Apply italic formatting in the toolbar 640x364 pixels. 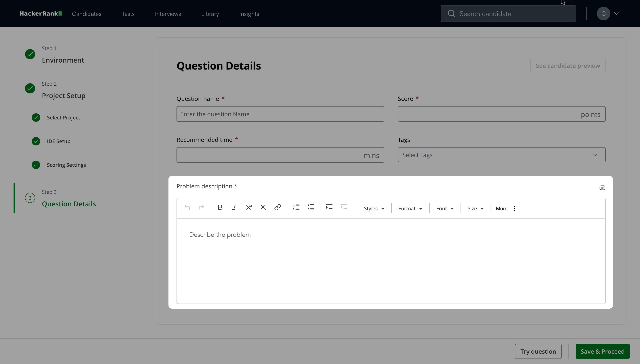[234, 207]
